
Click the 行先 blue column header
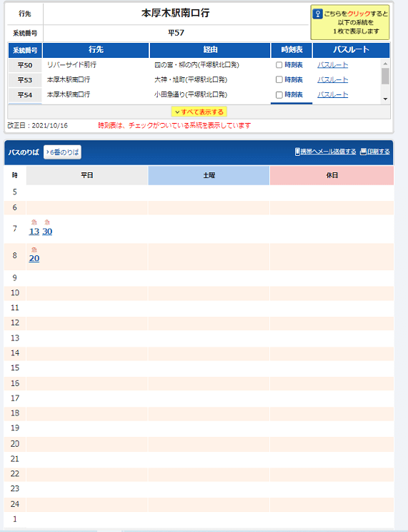pos(96,50)
